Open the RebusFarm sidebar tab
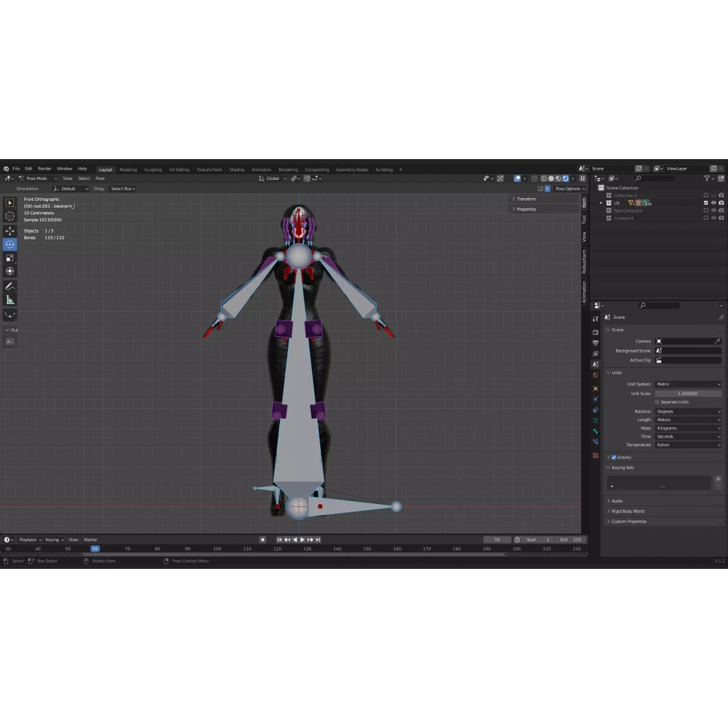Screen dimensions: 728x728 click(x=584, y=262)
